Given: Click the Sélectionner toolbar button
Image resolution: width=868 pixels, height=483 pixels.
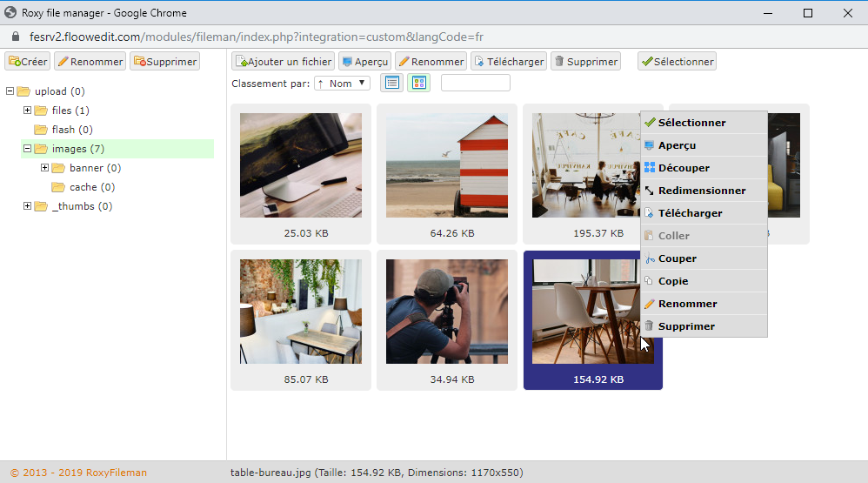Looking at the screenshot, I should [677, 62].
